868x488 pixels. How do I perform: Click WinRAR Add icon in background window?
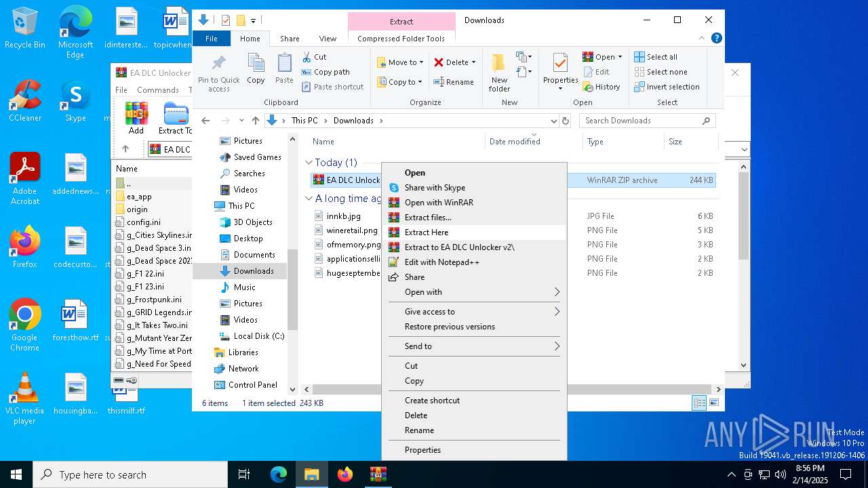point(136,118)
